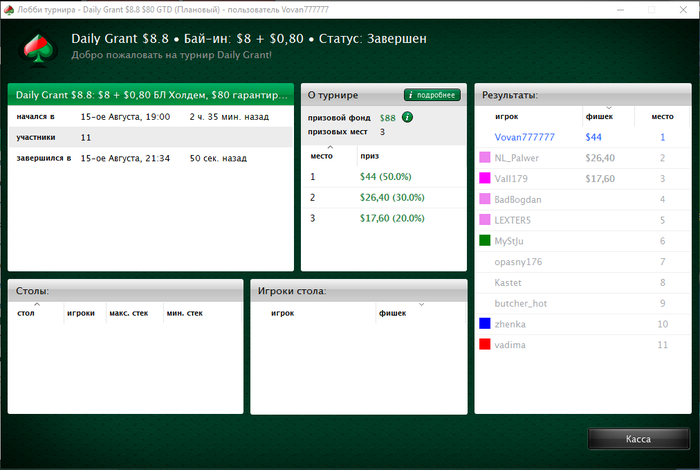The width and height of the screenshot is (700, 470).
Task: Sort results by the место column header in Результаты
Action: [x=662, y=116]
